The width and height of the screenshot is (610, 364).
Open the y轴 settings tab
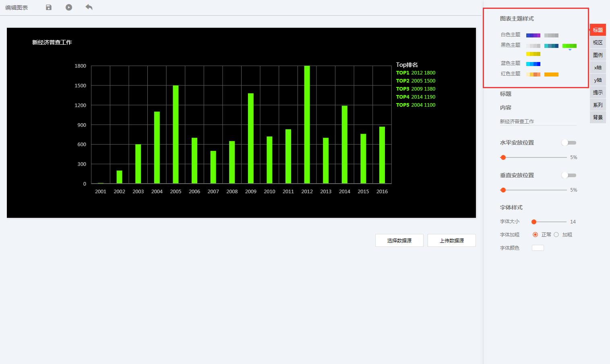[598, 80]
